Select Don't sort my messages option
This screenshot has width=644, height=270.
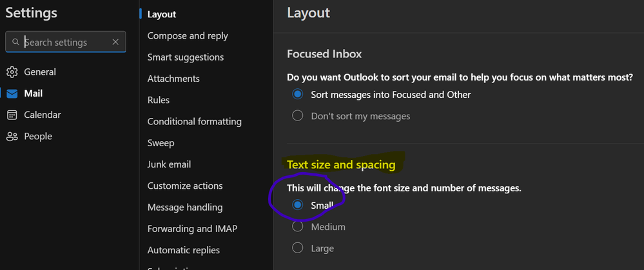point(298,116)
